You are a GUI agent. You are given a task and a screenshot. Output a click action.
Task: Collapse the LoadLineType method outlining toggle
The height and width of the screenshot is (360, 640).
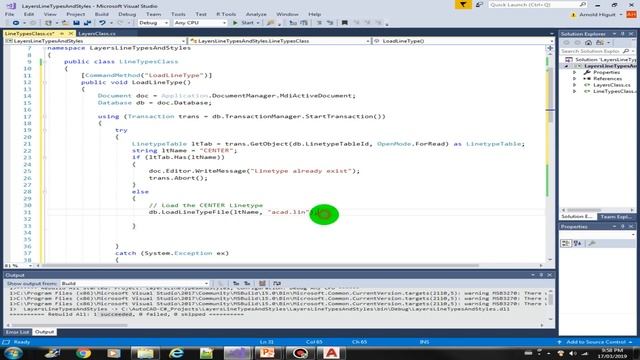44,82
